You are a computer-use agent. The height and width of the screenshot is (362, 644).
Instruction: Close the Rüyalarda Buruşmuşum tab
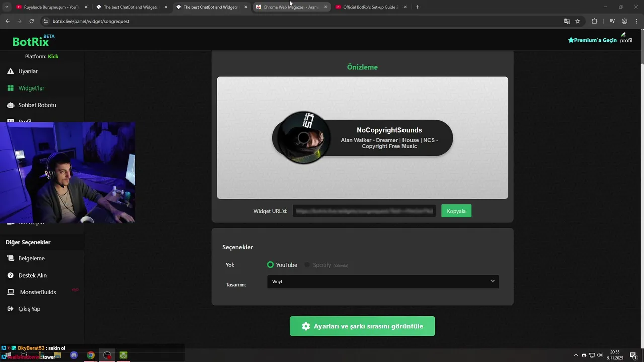point(86,7)
